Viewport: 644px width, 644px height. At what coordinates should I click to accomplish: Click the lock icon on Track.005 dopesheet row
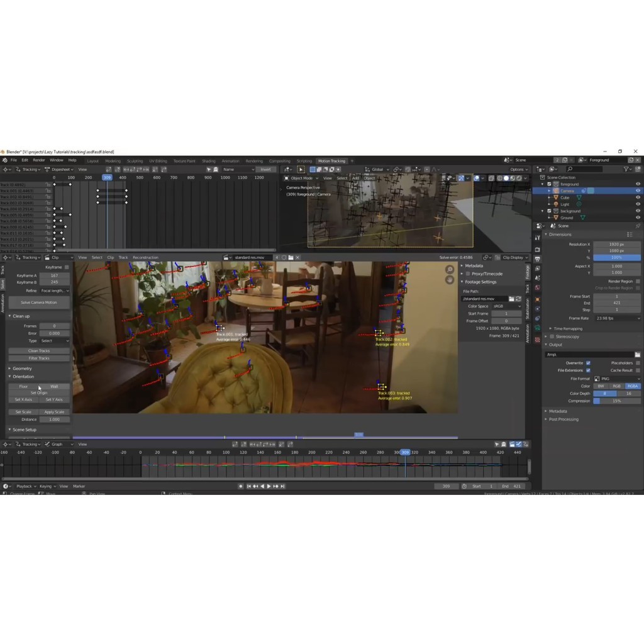point(48,215)
